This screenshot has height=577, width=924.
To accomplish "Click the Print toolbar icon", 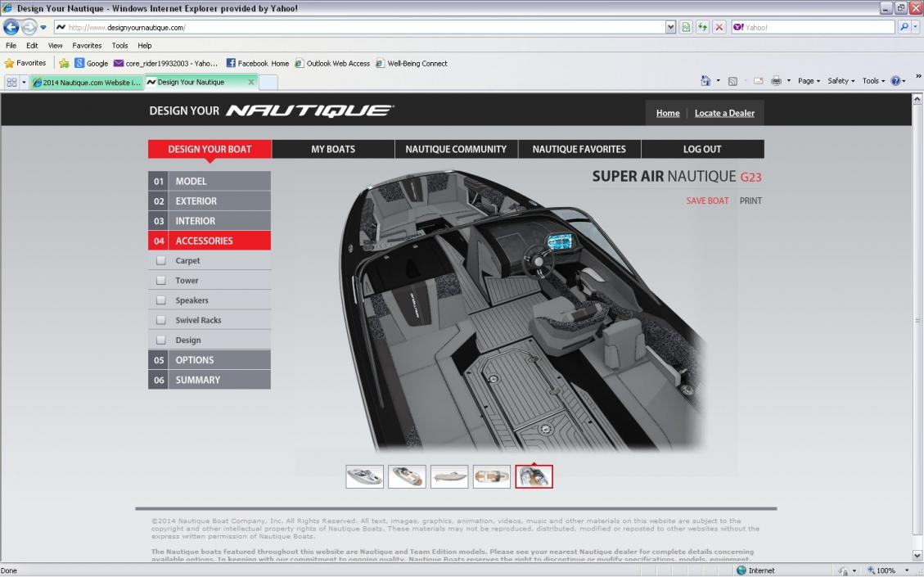I will coord(776,81).
